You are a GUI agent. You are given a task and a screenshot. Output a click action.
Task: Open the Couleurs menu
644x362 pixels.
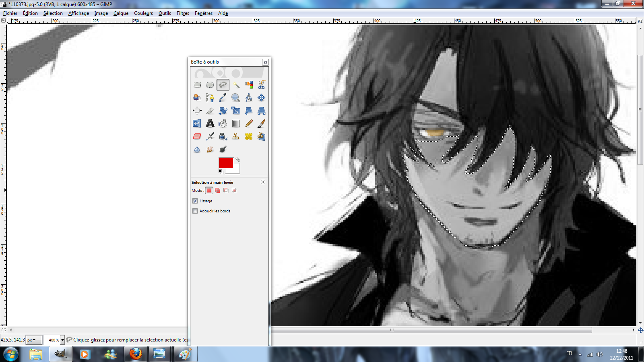[x=143, y=13]
